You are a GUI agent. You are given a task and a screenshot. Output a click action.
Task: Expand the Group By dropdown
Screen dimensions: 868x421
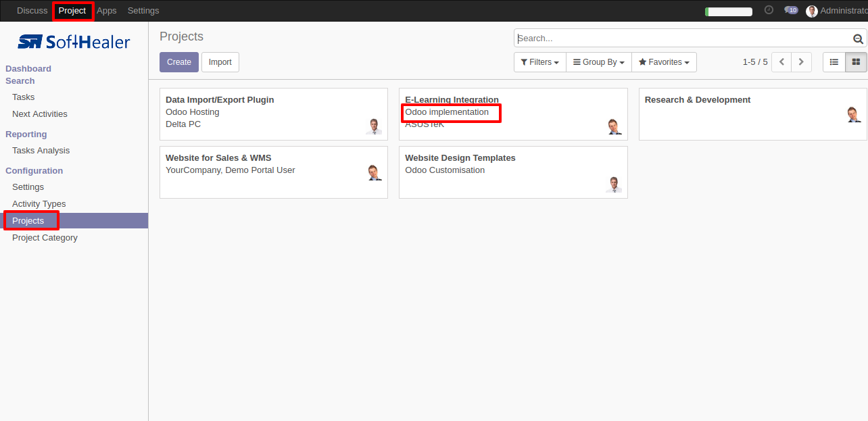pos(599,62)
